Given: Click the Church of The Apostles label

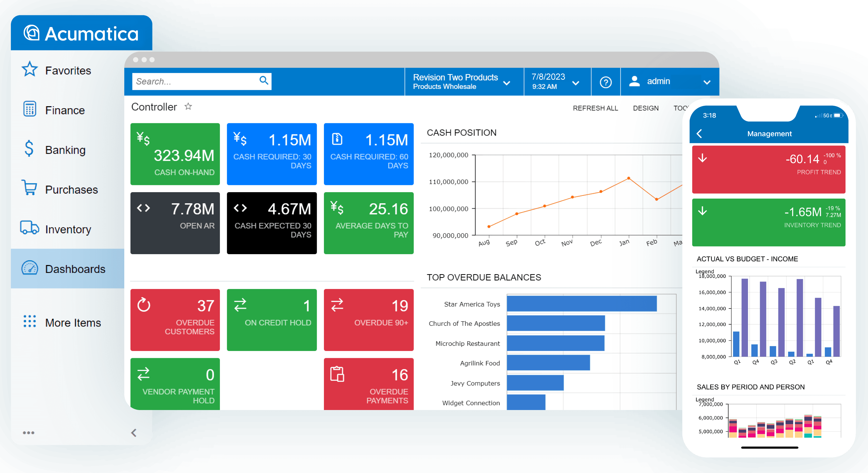Looking at the screenshot, I should tap(464, 323).
